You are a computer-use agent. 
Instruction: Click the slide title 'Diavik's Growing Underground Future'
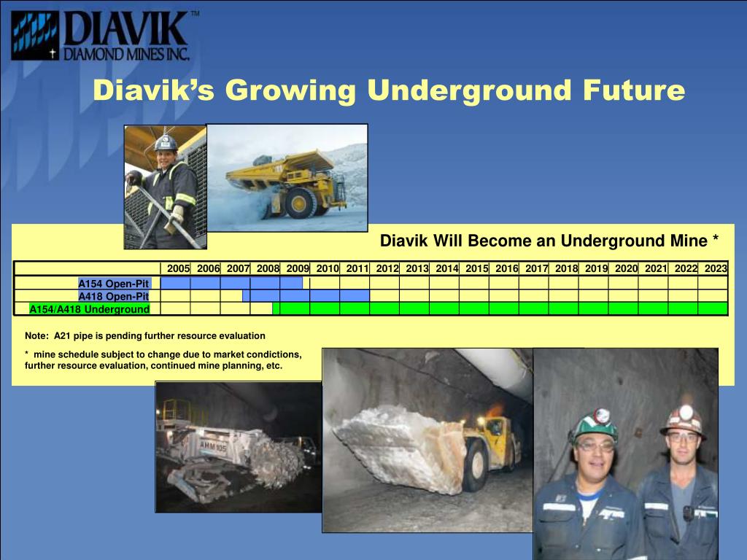pyautogui.click(x=389, y=90)
